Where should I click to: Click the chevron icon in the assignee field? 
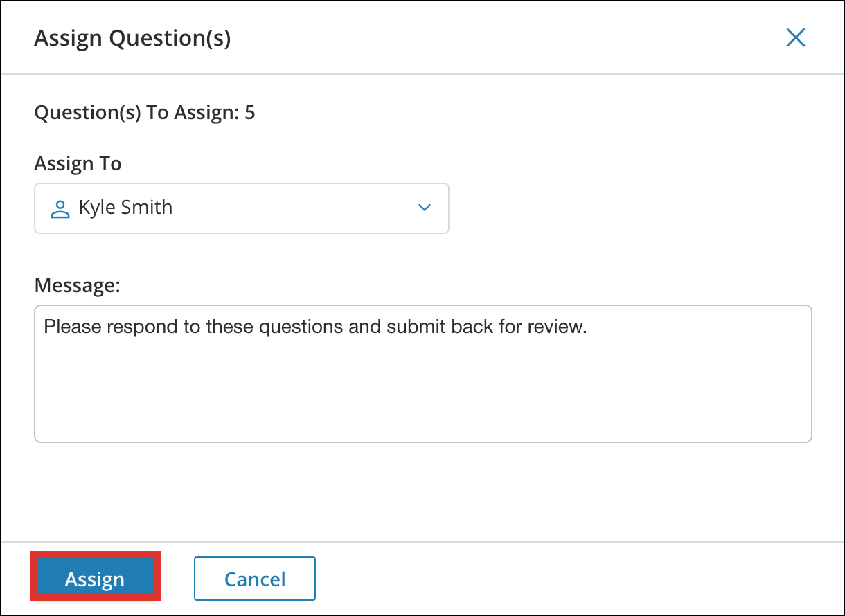tap(424, 208)
